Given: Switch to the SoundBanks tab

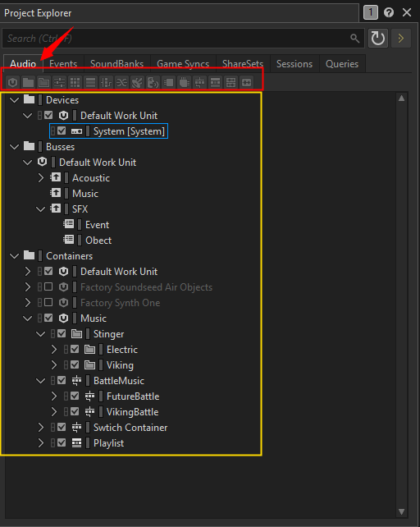Looking at the screenshot, I should click(116, 64).
